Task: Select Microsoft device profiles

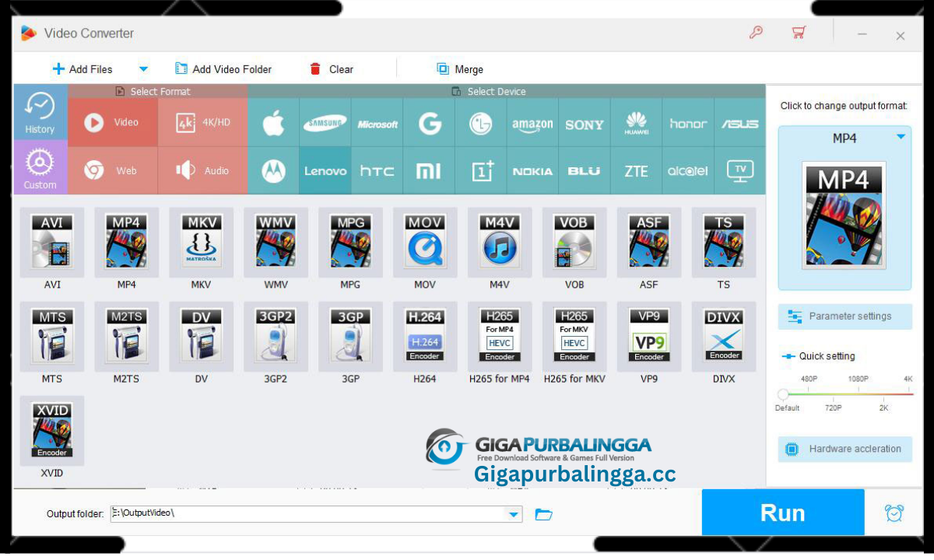Action: (x=377, y=123)
